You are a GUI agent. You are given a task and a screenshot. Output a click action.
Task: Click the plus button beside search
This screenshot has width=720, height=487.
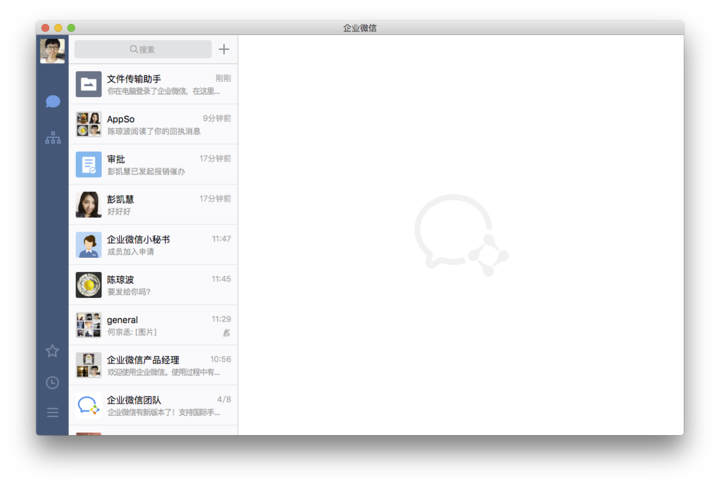224,49
